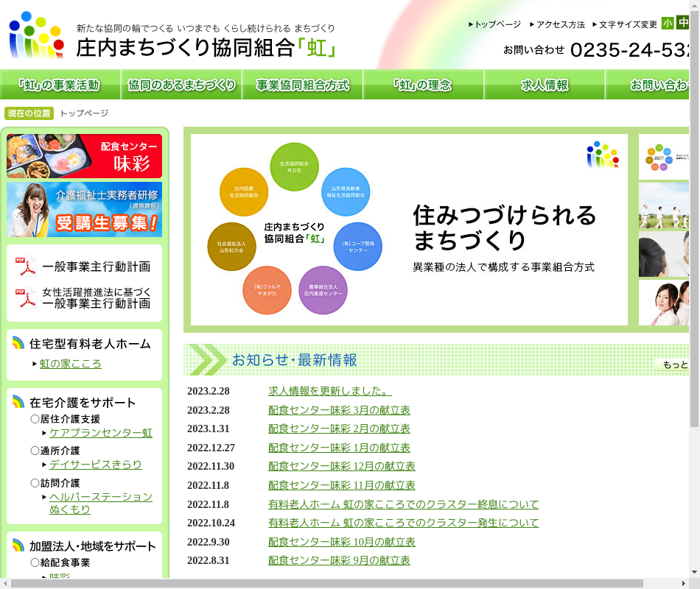
Task: Go to the 求人情報 navigation tab
Action: [x=545, y=85]
